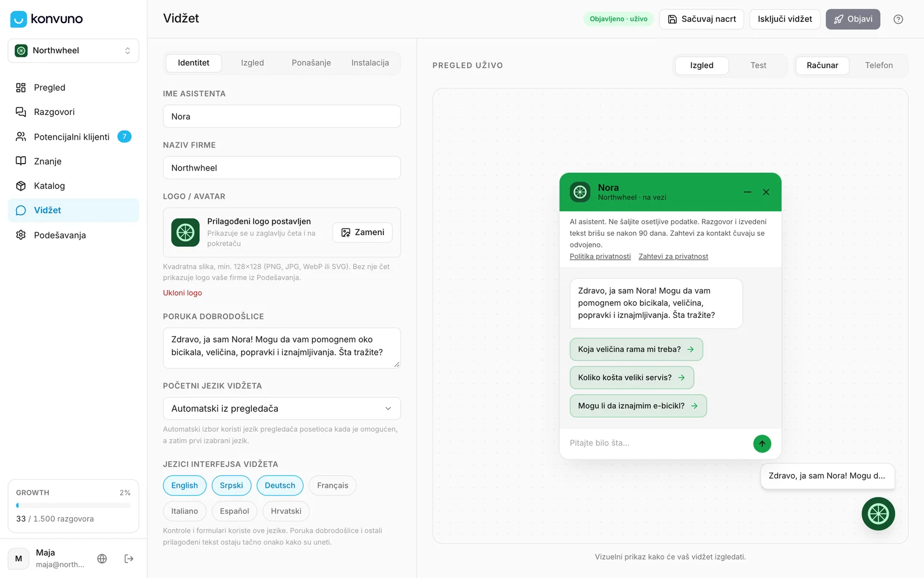Toggle English interface language chip
This screenshot has height=578, width=924.
[185, 486]
